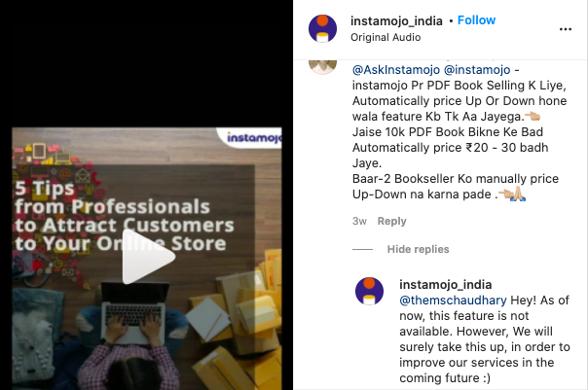The height and width of the screenshot is (390, 588).
Task: Open the three-dot more options menu
Action: (566, 29)
